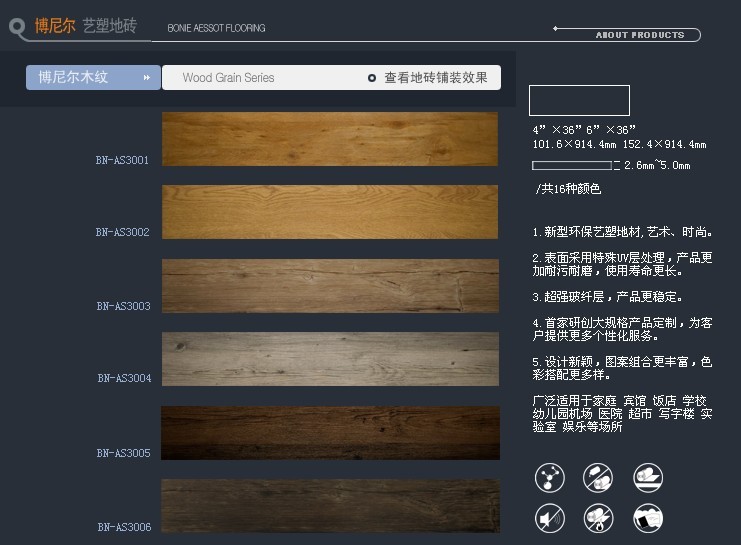Click the crossed-out speaker noise reduction icon
741x545 pixels.
click(x=549, y=518)
